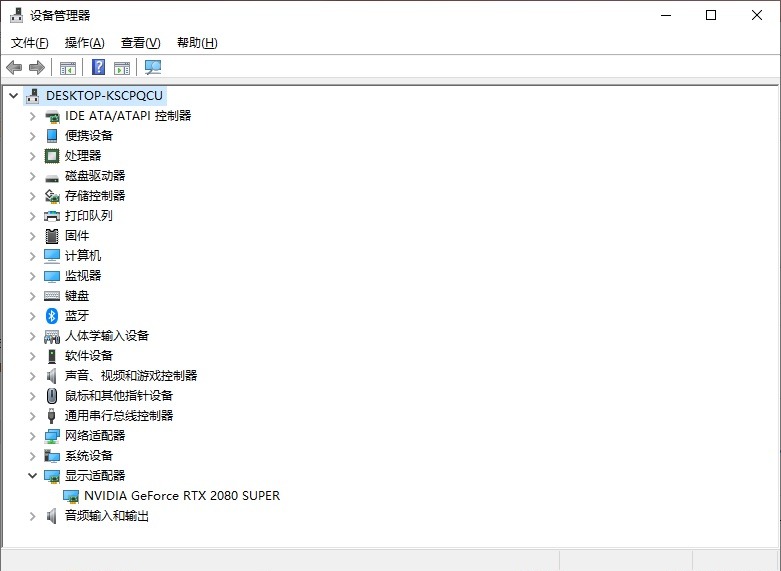Click the 磁盘驱动器 drive icon
781x571 pixels.
coord(52,176)
